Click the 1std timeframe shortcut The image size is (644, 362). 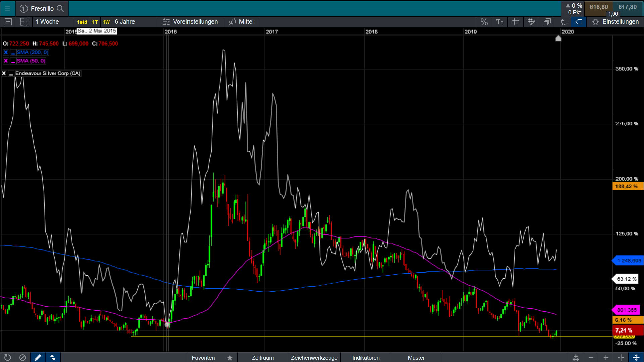pos(82,22)
